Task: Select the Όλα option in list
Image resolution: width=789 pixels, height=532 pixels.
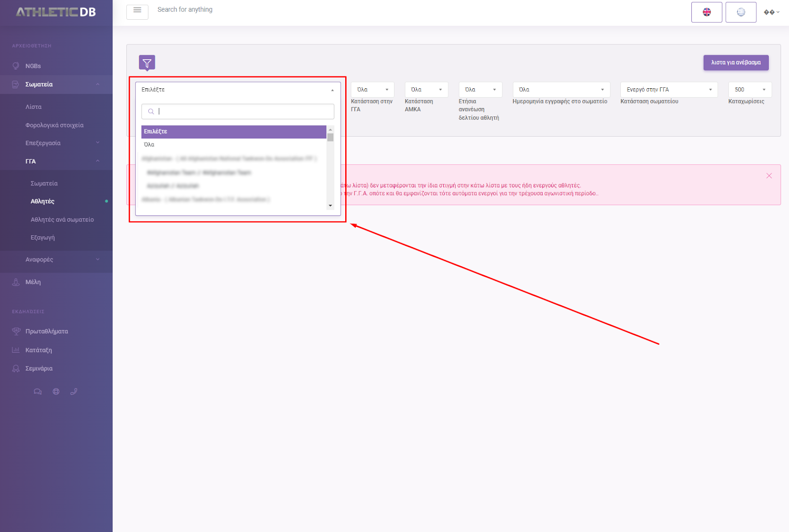Action: point(234,145)
